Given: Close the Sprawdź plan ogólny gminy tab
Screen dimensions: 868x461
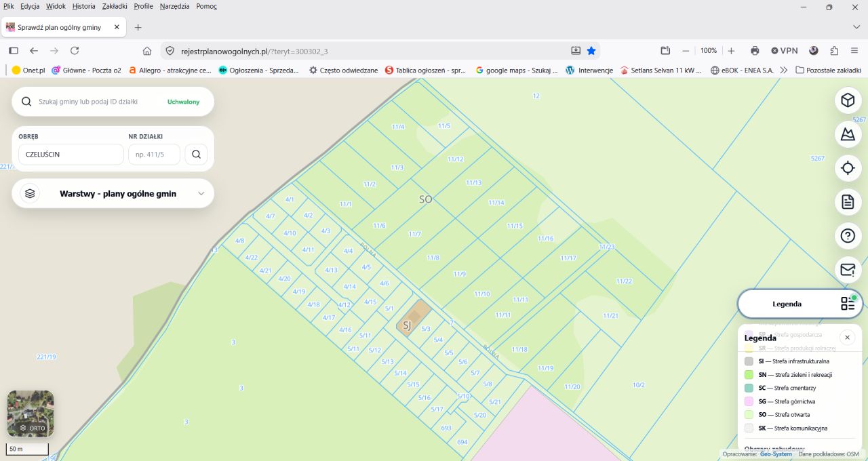Looking at the screenshot, I should pyautogui.click(x=117, y=27).
